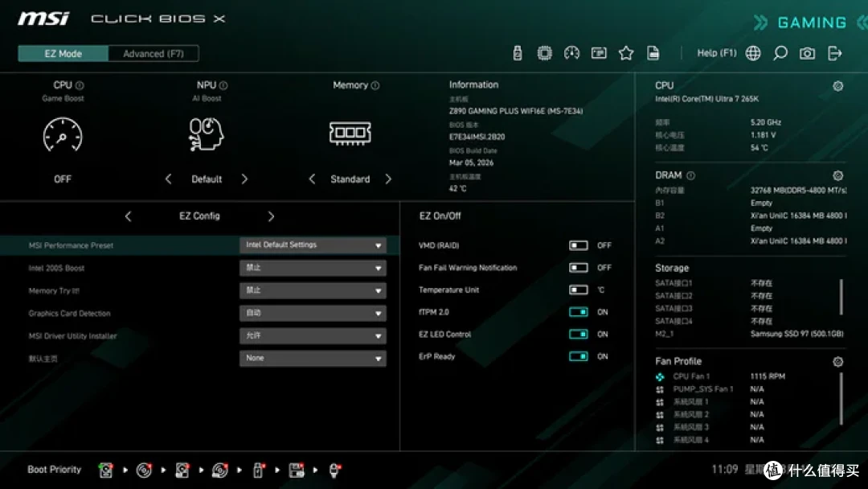Image resolution: width=868 pixels, height=489 pixels.
Task: Exit BIOS using the exit door icon
Action: 834,53
